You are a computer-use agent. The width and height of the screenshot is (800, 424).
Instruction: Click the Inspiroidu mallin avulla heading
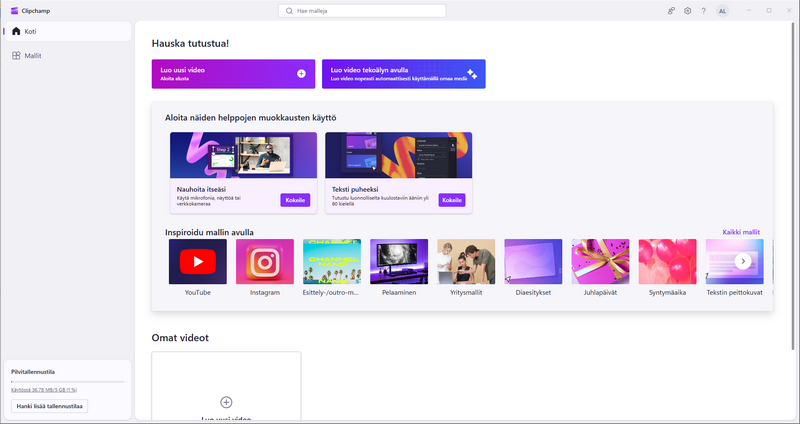209,232
